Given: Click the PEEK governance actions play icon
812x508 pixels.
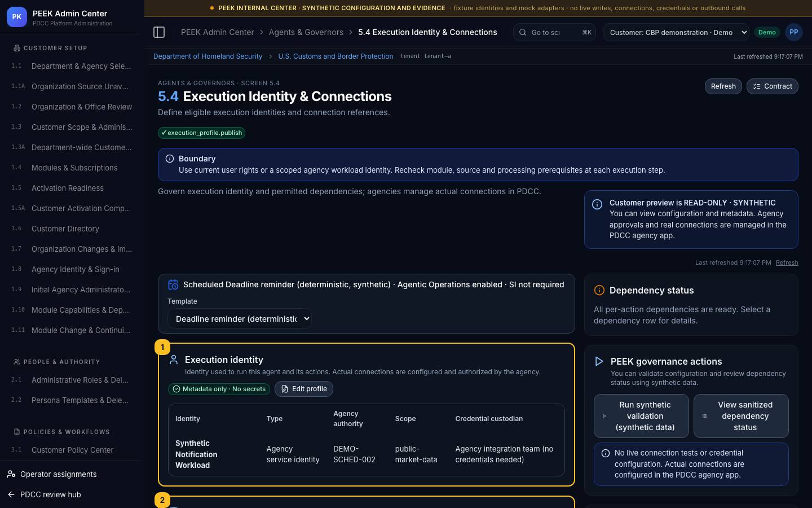Looking at the screenshot, I should pyautogui.click(x=599, y=361).
